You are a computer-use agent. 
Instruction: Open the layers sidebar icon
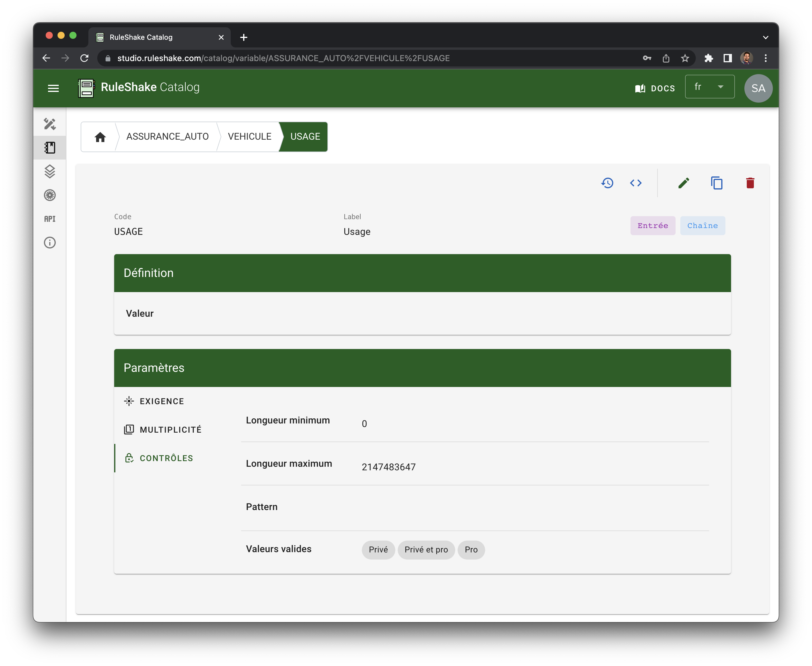pyautogui.click(x=50, y=171)
